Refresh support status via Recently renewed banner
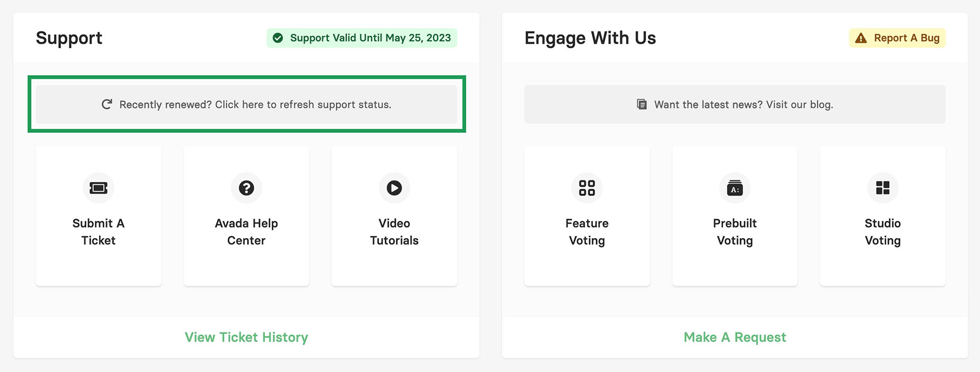This screenshot has width=980, height=372. tap(246, 104)
